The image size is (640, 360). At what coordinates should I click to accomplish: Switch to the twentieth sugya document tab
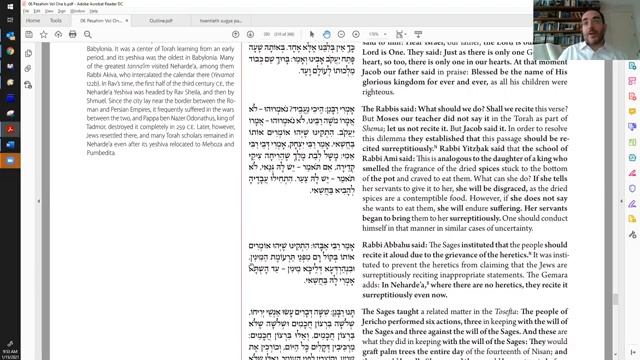pyautogui.click(x=221, y=20)
